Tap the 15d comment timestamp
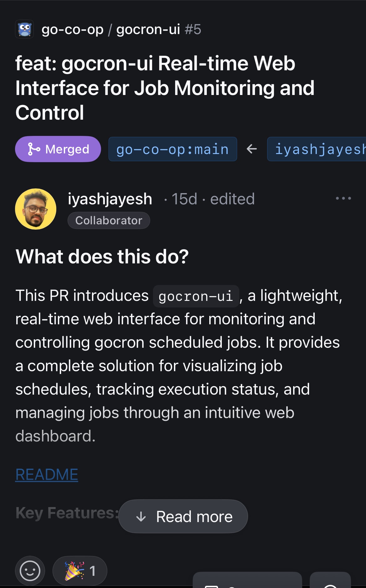Image resolution: width=366 pixels, height=588 pixels. (x=184, y=199)
